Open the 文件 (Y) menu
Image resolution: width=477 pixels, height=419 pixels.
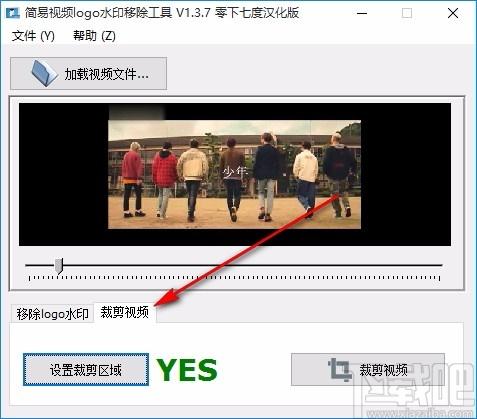33,36
